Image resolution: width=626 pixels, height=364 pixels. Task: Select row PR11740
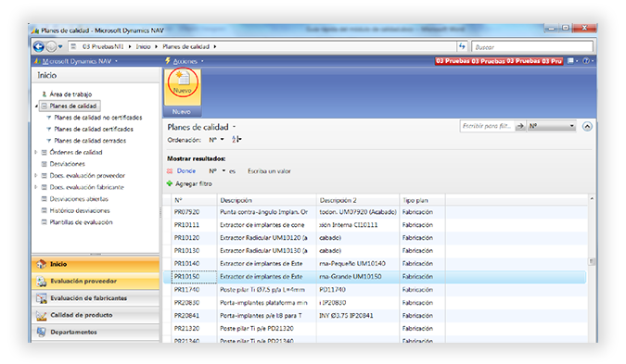coord(375,290)
